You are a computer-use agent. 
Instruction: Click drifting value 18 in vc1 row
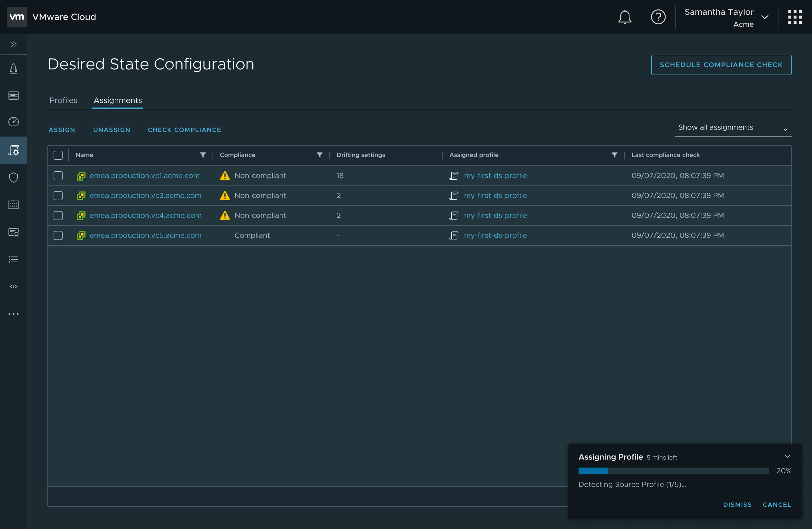coord(340,176)
